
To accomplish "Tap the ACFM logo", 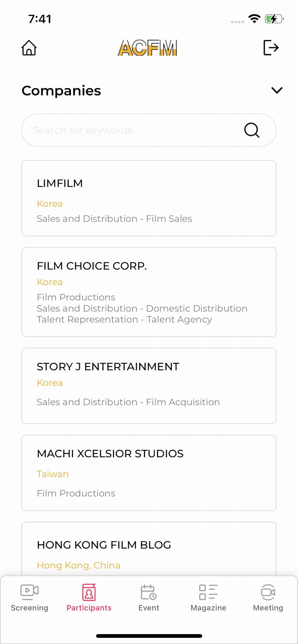I will (x=148, y=47).
